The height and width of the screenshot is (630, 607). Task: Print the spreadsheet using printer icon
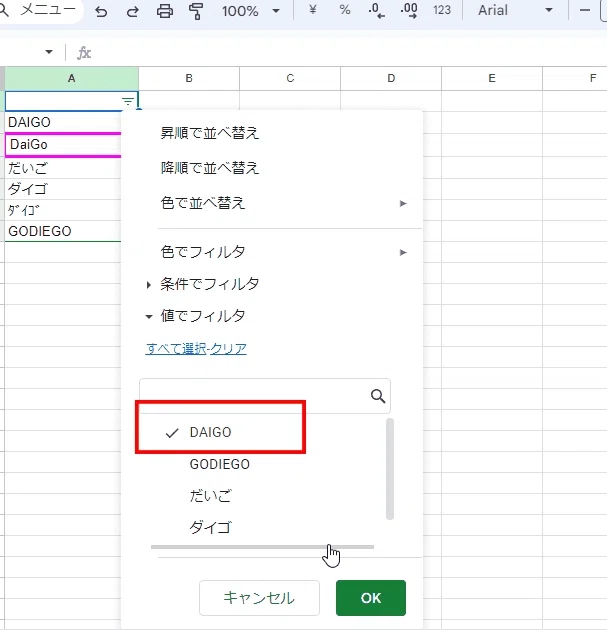165,11
